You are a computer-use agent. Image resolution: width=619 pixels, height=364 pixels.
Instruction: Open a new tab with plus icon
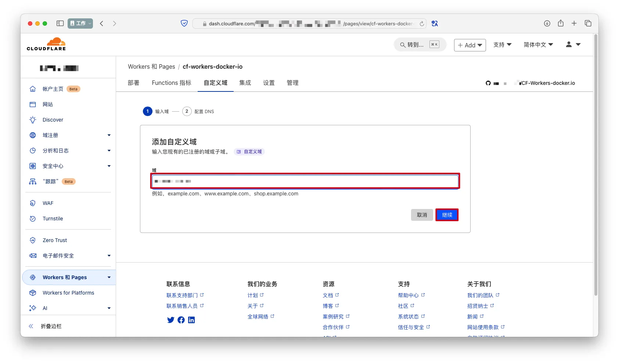click(574, 24)
